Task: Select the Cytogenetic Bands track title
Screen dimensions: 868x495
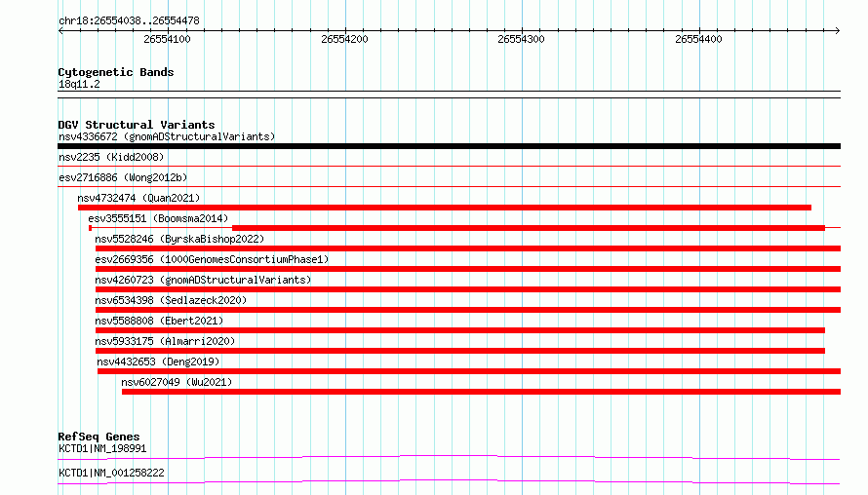Action: click(116, 72)
